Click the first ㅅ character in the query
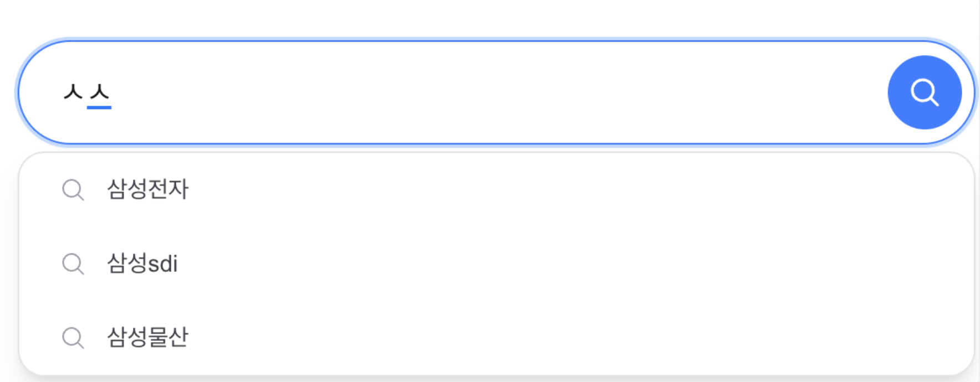 click(73, 92)
